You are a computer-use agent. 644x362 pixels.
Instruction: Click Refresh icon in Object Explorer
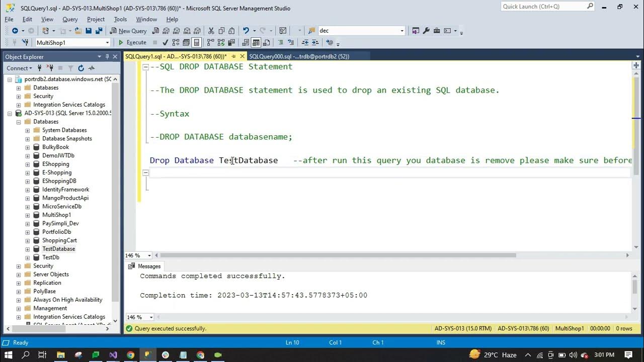click(x=81, y=68)
